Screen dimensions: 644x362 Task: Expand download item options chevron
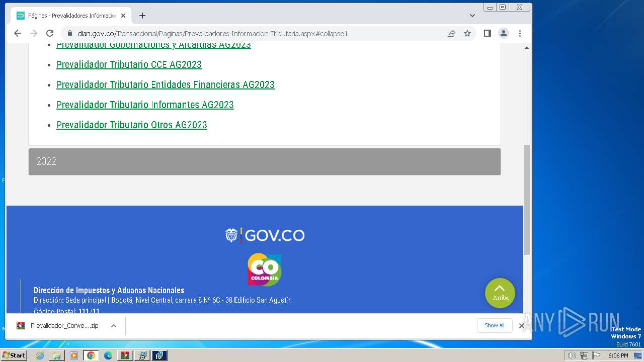(x=114, y=326)
